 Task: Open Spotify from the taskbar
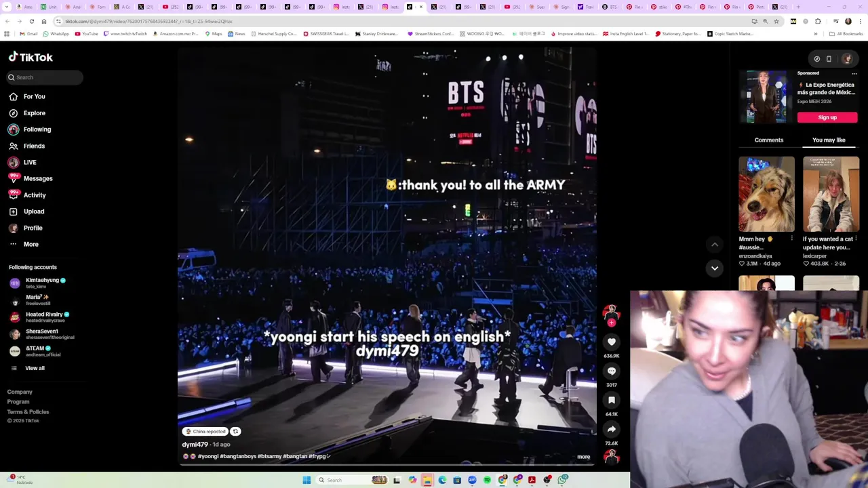click(x=487, y=480)
